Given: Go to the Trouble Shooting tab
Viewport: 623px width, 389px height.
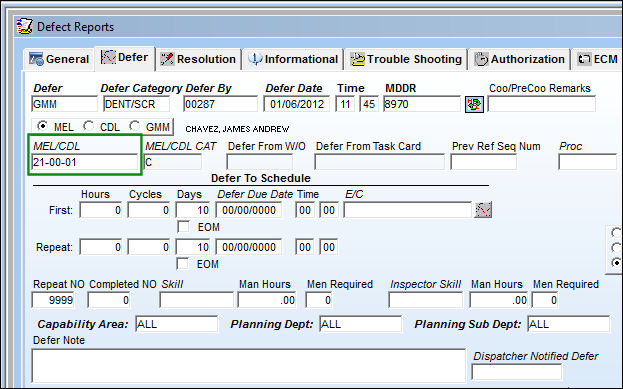Looking at the screenshot, I should [406, 59].
